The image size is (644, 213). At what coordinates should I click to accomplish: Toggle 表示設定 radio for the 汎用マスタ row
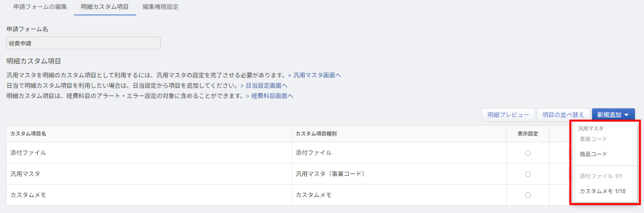click(x=528, y=174)
